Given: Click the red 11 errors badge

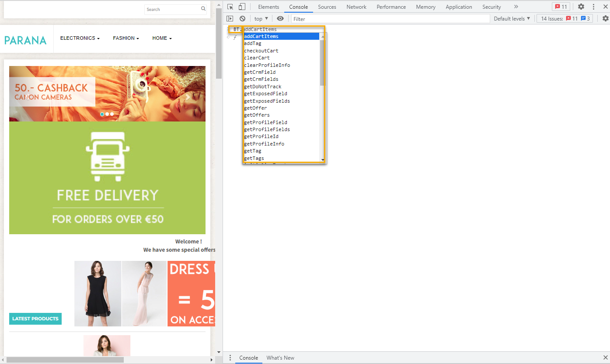Looking at the screenshot, I should pos(561,7).
